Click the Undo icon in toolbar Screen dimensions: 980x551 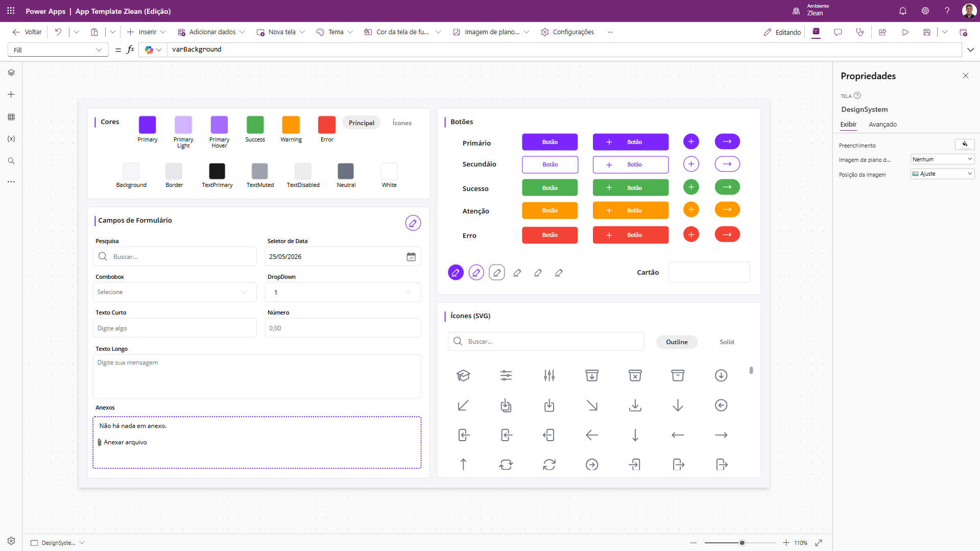[x=58, y=32]
